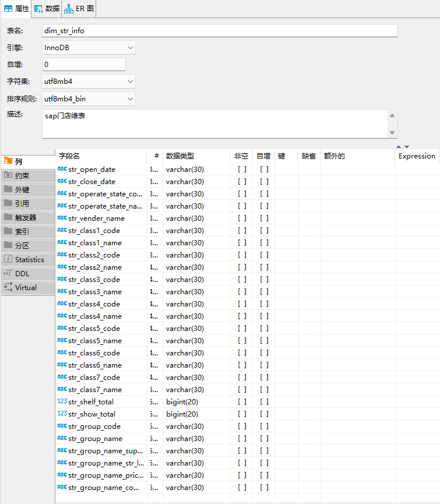The height and width of the screenshot is (504, 440).
Task: Click the Virtual icon in sidebar
Action: [x=8, y=287]
